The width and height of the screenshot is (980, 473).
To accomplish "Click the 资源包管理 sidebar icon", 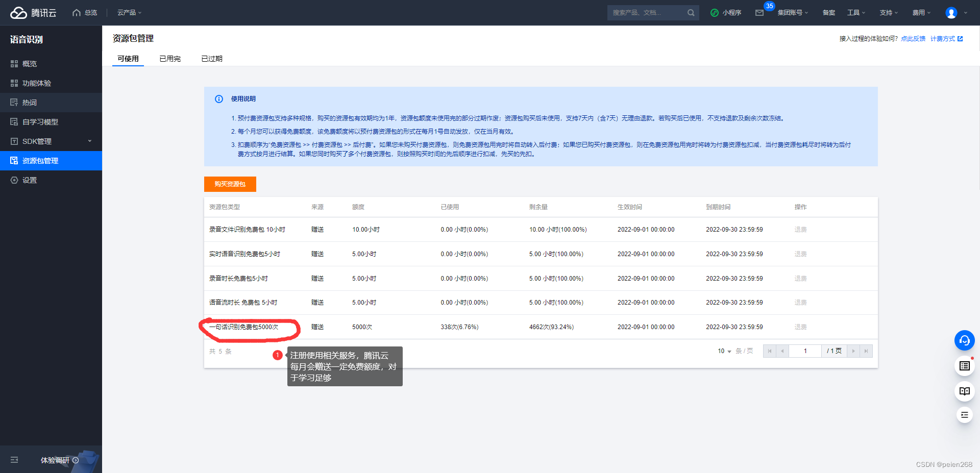I will [x=14, y=161].
